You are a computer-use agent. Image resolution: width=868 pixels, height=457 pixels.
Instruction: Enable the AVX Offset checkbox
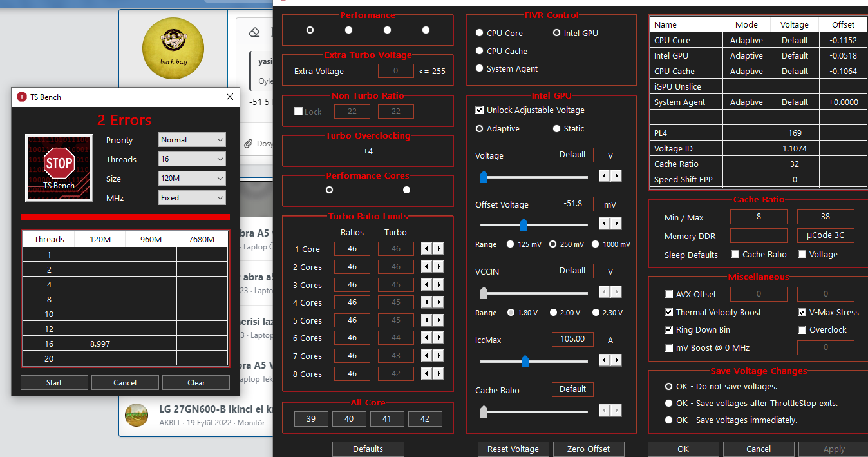pos(669,295)
